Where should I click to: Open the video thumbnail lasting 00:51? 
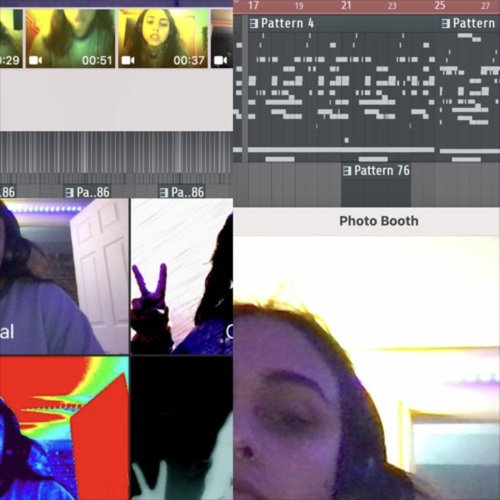70,38
